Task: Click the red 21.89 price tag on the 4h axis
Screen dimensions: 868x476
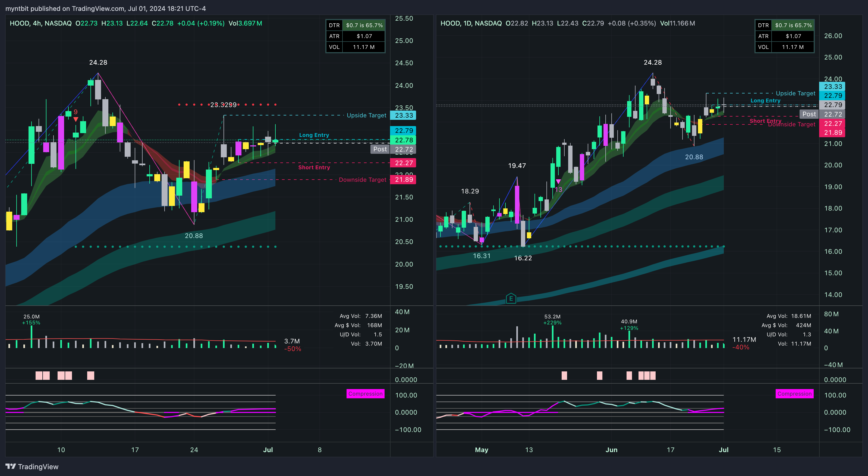Action: tap(403, 180)
